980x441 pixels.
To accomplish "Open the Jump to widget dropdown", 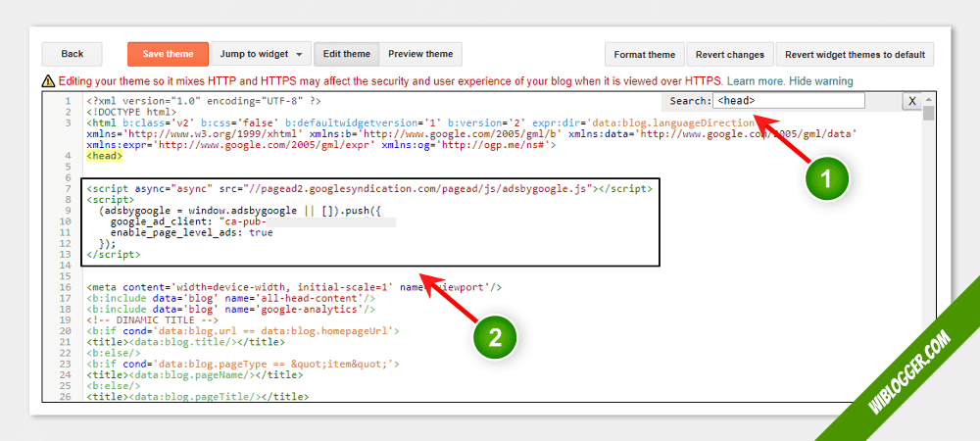I will (x=261, y=54).
